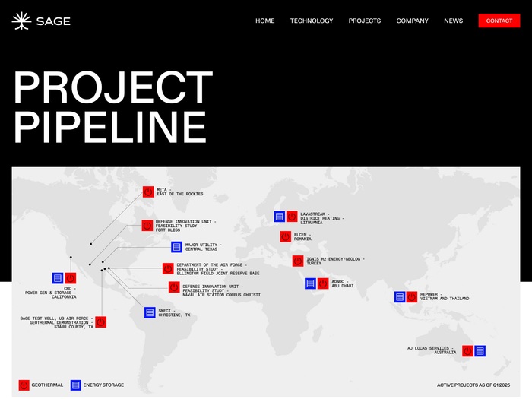Open the PROJECTS menu item

pyautogui.click(x=365, y=21)
